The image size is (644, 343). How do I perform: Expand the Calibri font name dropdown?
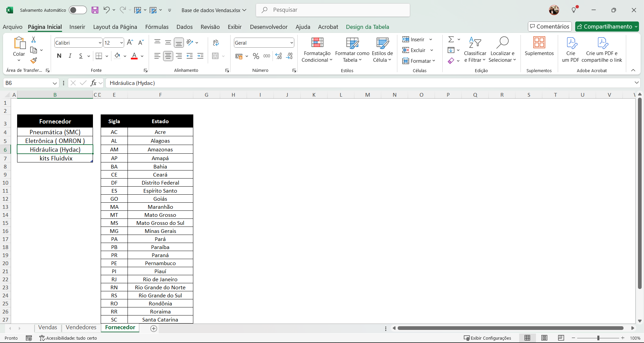click(x=100, y=43)
